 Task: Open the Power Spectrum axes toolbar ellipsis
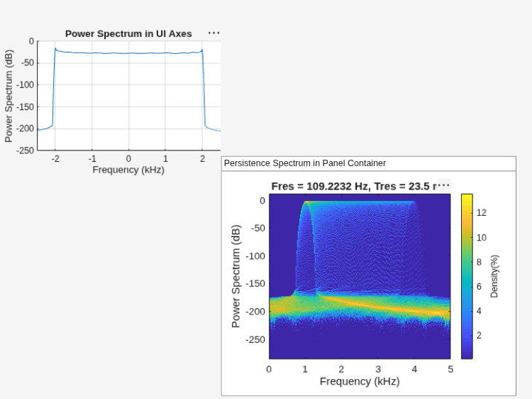214,33
